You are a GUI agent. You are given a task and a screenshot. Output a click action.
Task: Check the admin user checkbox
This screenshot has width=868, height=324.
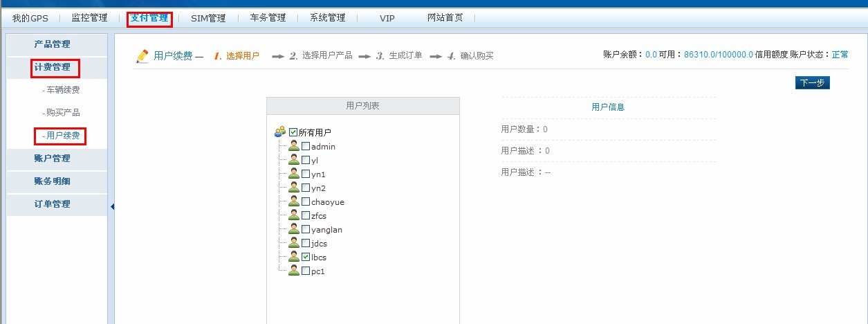(x=306, y=146)
